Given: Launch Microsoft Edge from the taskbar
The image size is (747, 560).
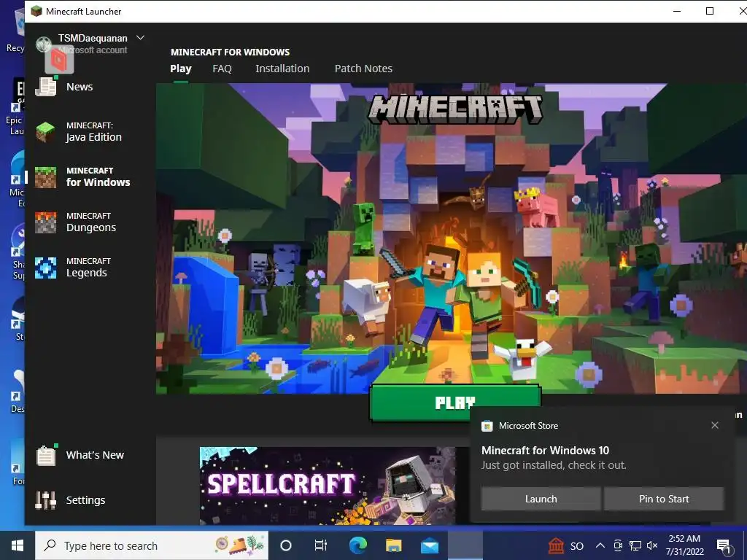Looking at the screenshot, I should [x=357, y=545].
